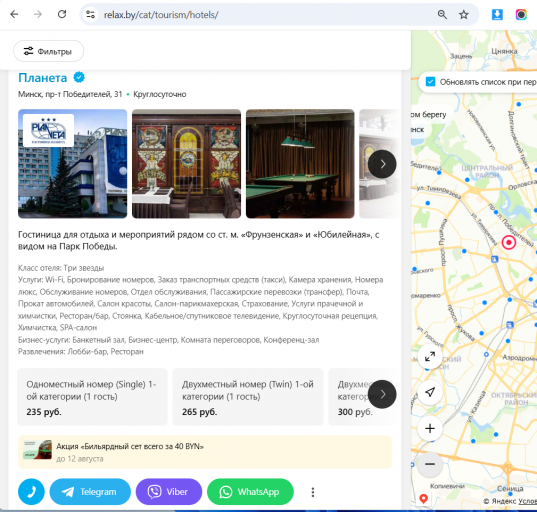Contact the hotel via Telegram
537x512 pixels.
[90, 492]
